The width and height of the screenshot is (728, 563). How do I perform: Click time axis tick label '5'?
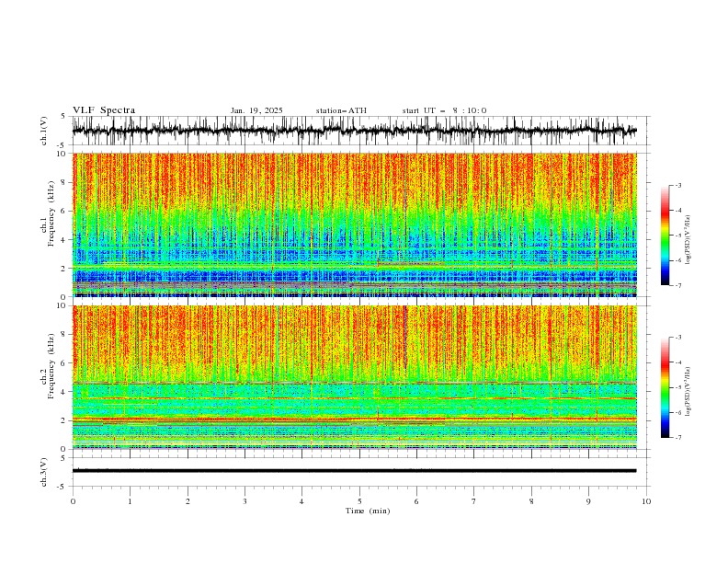tap(359, 501)
